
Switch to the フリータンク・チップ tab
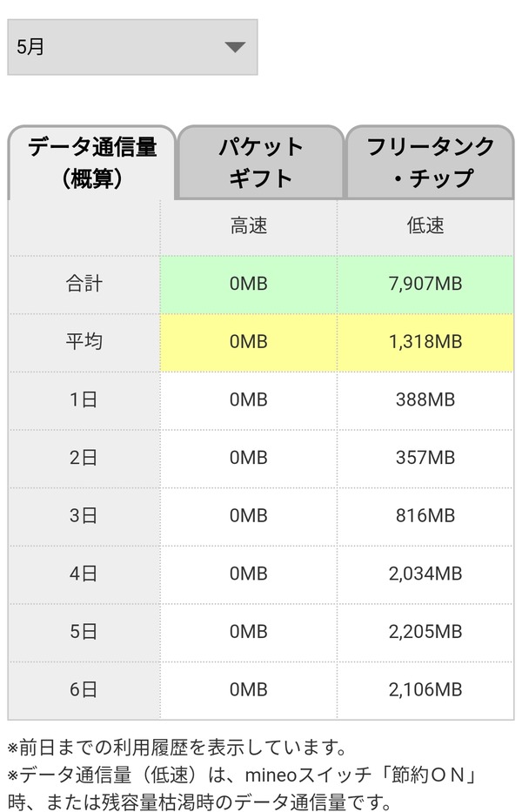coord(430,162)
